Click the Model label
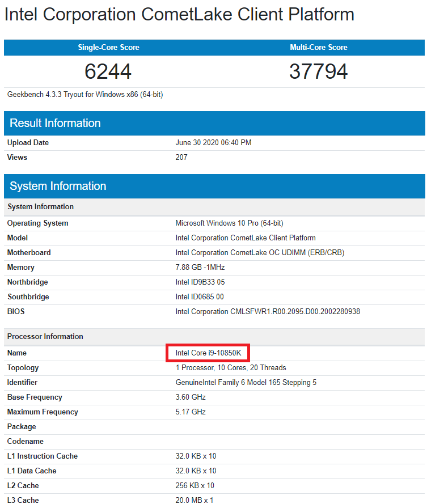The height and width of the screenshot is (504, 427). 18,238
